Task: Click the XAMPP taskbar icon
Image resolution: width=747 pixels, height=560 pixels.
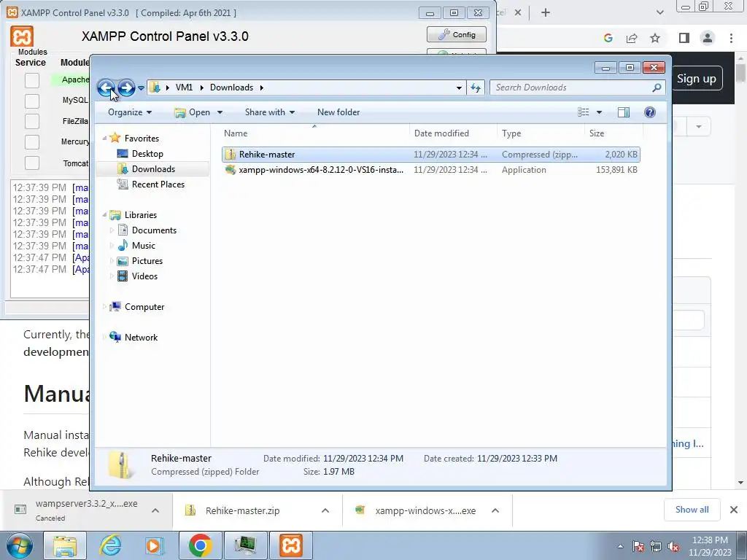Action: point(291,545)
